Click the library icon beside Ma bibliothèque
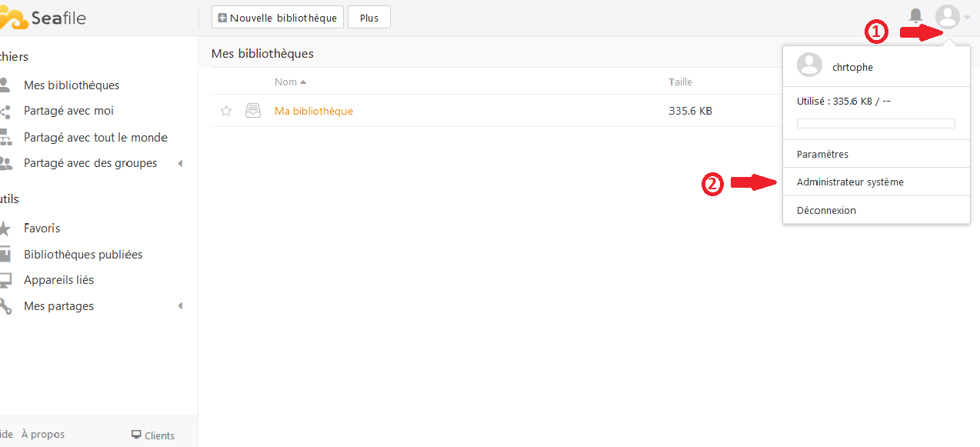This screenshot has width=980, height=447. [253, 111]
